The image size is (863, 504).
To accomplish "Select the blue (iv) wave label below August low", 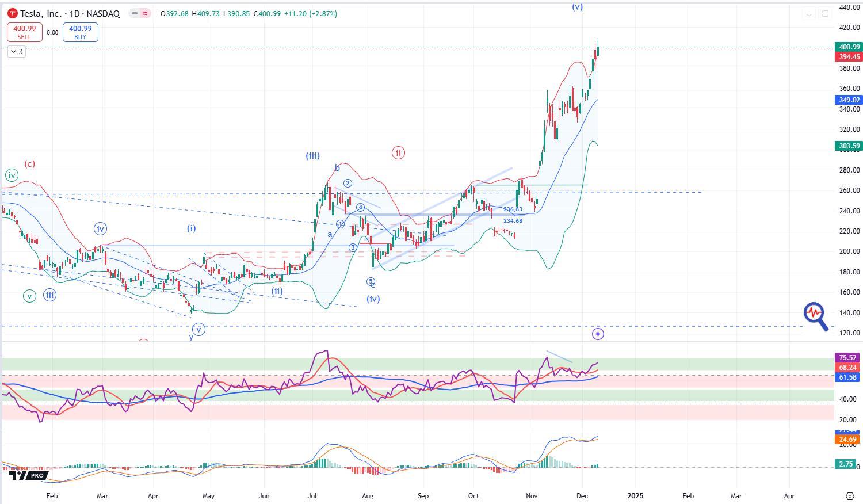I will (373, 299).
